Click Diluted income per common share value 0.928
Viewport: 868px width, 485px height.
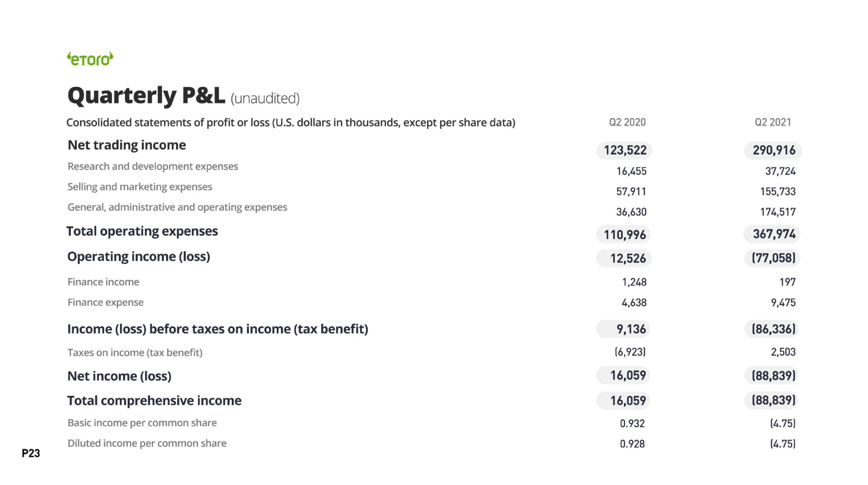coord(632,444)
